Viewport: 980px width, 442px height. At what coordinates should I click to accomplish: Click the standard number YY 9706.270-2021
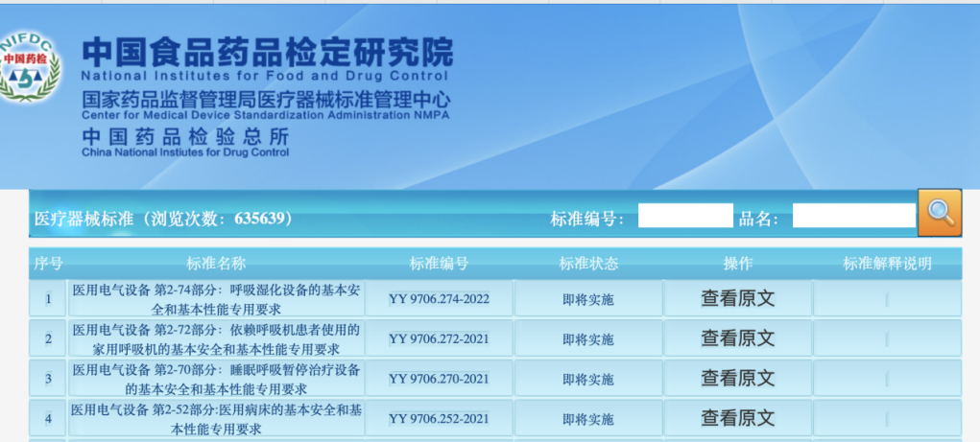[439, 379]
